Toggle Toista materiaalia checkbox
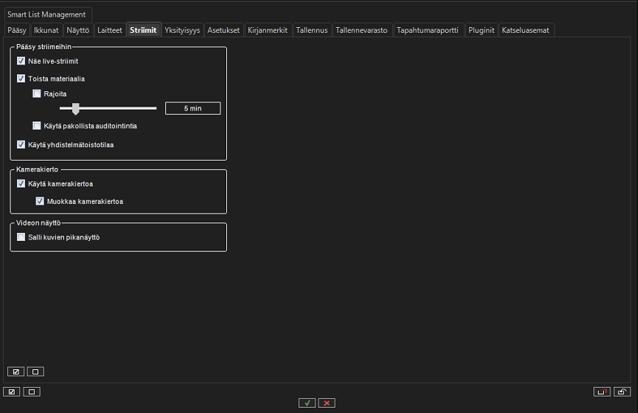 [21, 79]
